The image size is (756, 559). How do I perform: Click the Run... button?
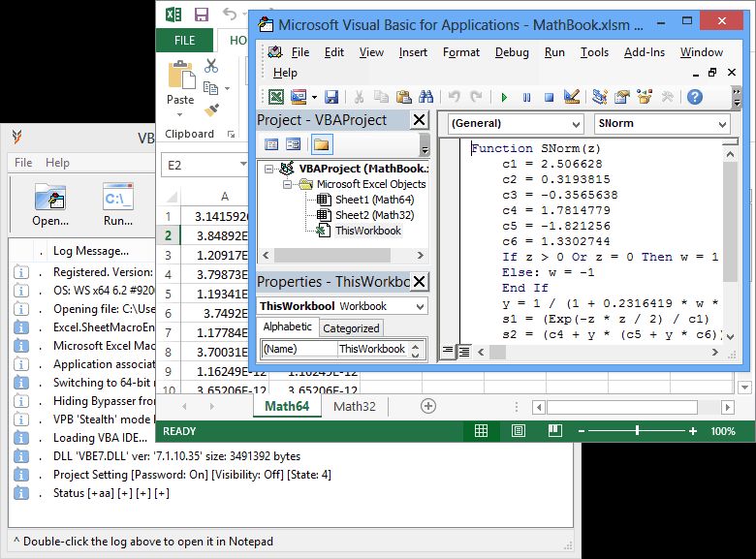click(x=118, y=202)
